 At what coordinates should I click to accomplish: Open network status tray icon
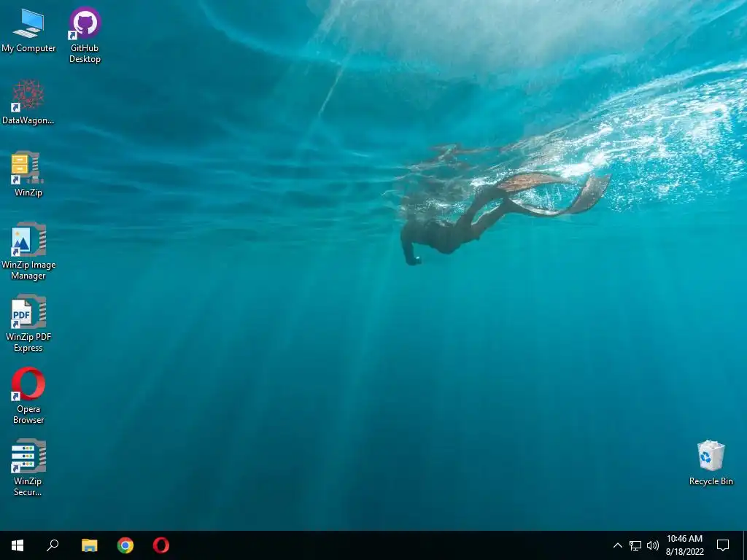635,545
